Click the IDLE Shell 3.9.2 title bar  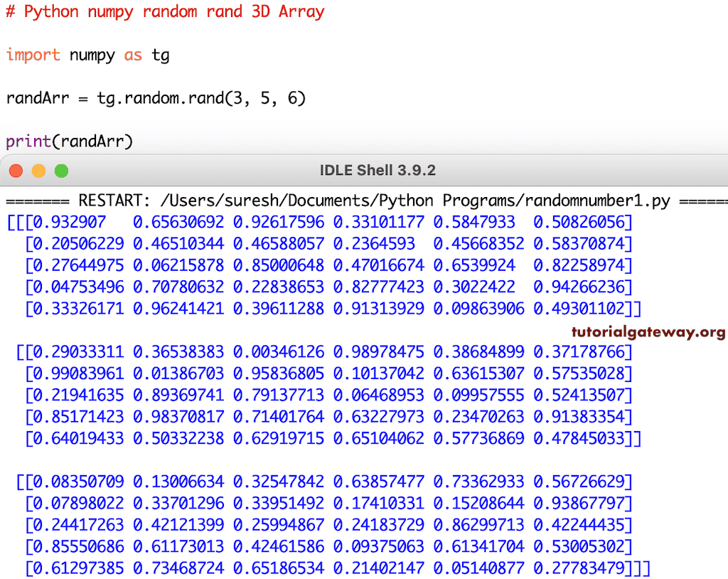377,171
